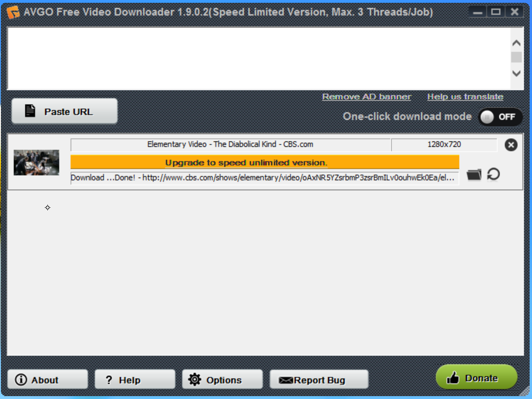Click the Paste URL button
The height and width of the screenshot is (399, 532).
64,112
